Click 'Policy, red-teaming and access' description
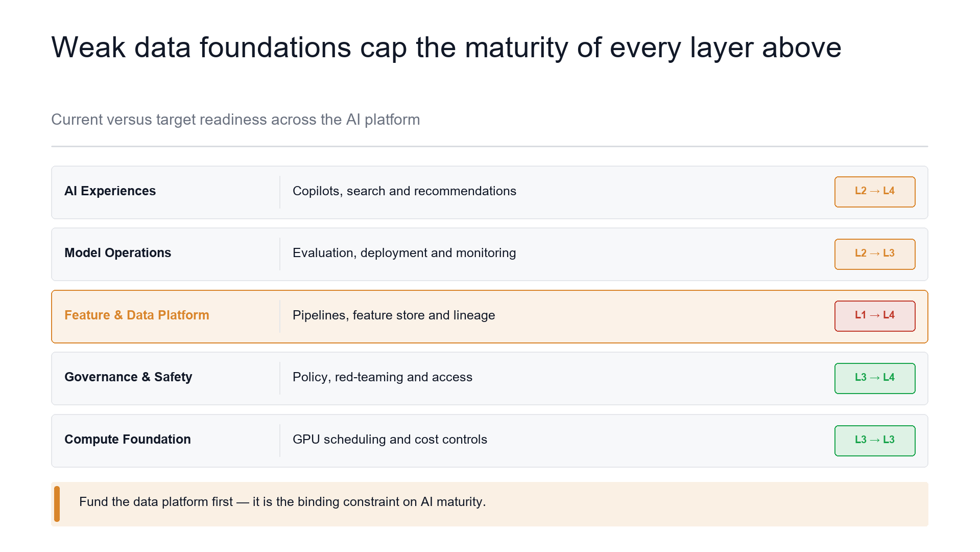The image size is (980, 552). pyautogui.click(x=383, y=377)
